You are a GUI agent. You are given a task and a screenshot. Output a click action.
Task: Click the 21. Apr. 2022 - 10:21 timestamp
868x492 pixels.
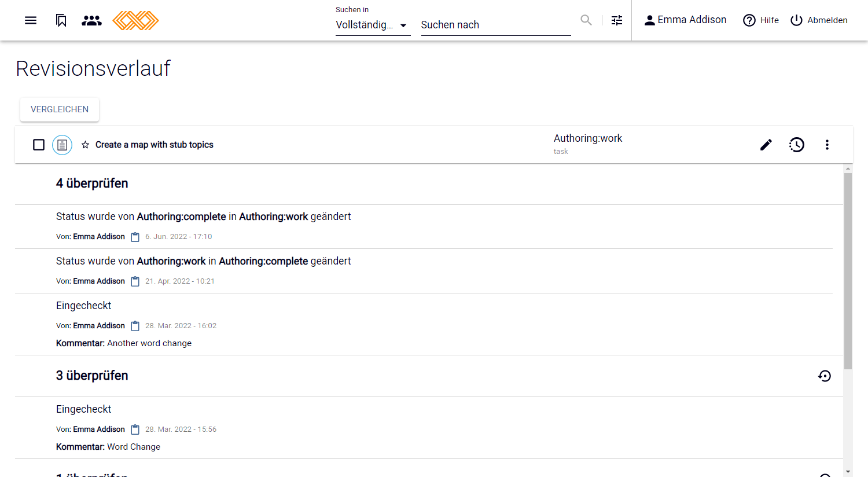pyautogui.click(x=180, y=281)
